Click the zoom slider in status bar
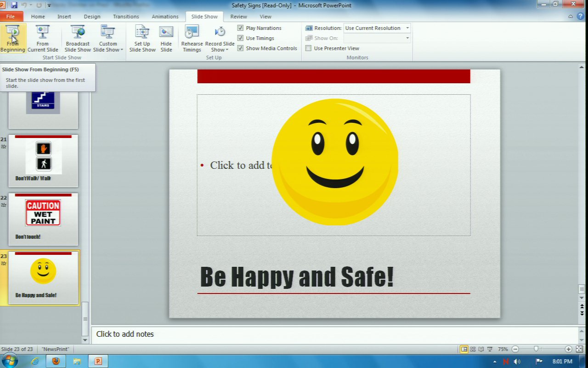This screenshot has height=368, width=588. [x=536, y=349]
